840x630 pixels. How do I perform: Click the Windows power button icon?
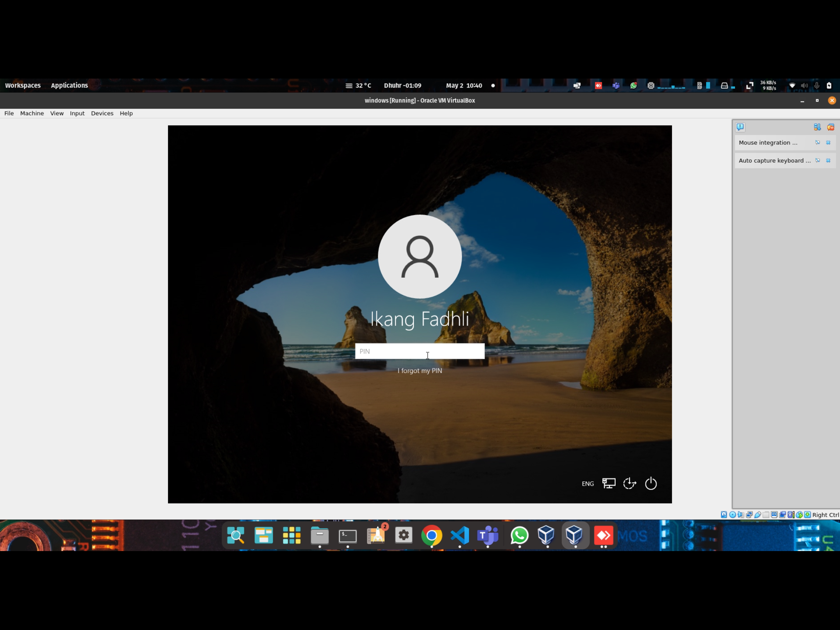(x=651, y=483)
